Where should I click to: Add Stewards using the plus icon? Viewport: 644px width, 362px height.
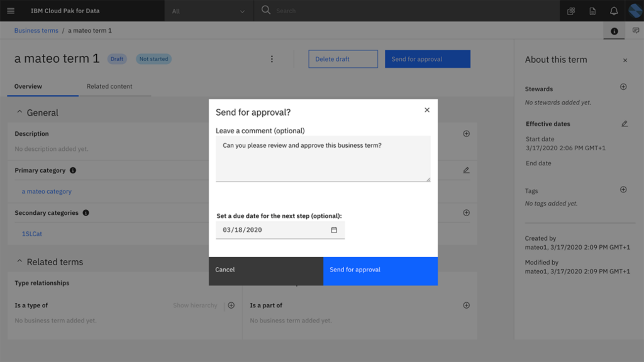coord(623,87)
